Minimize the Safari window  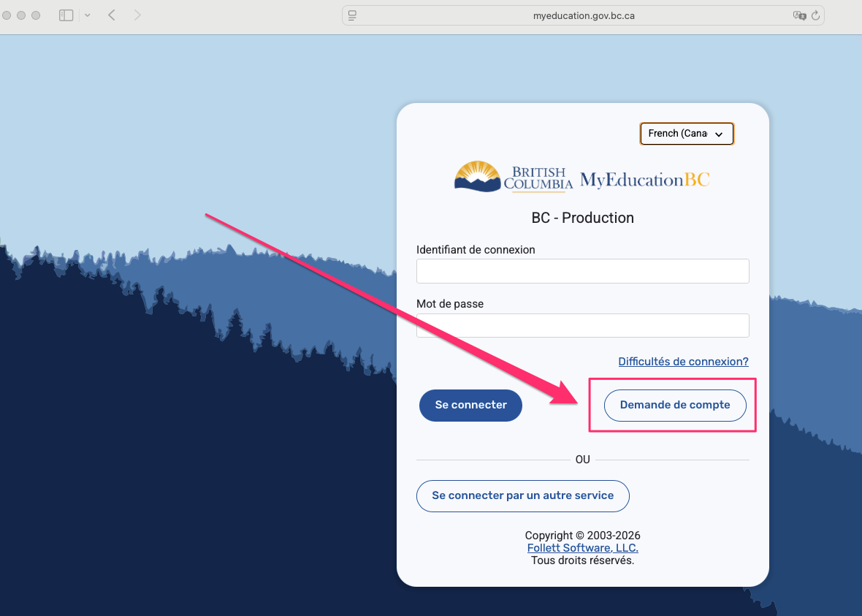21,15
